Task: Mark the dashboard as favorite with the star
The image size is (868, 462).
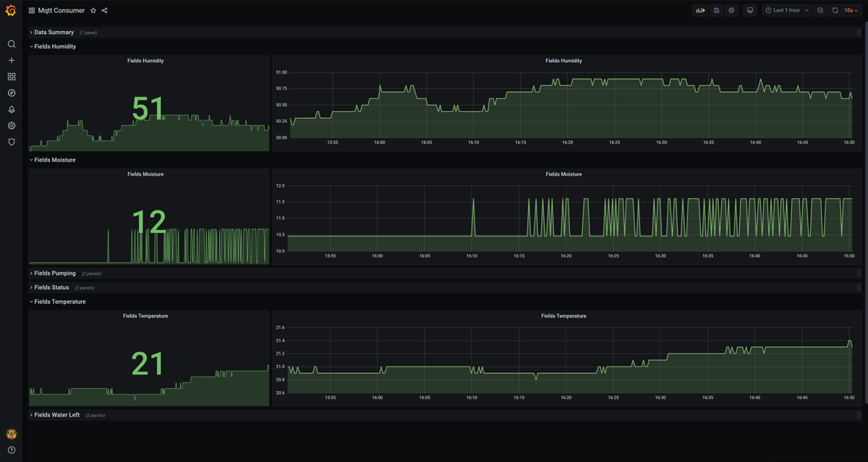Action: [x=93, y=10]
